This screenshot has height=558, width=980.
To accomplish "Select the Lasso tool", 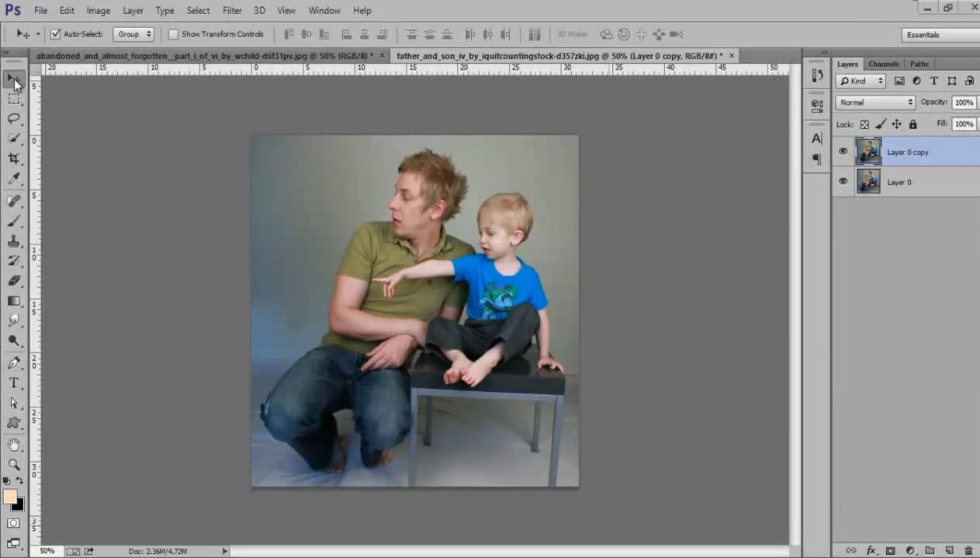I will 14,119.
